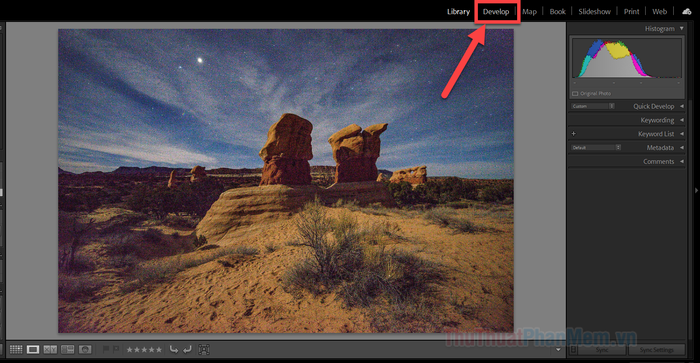Open the Slideshow module
The height and width of the screenshot is (363, 700).
(x=594, y=12)
